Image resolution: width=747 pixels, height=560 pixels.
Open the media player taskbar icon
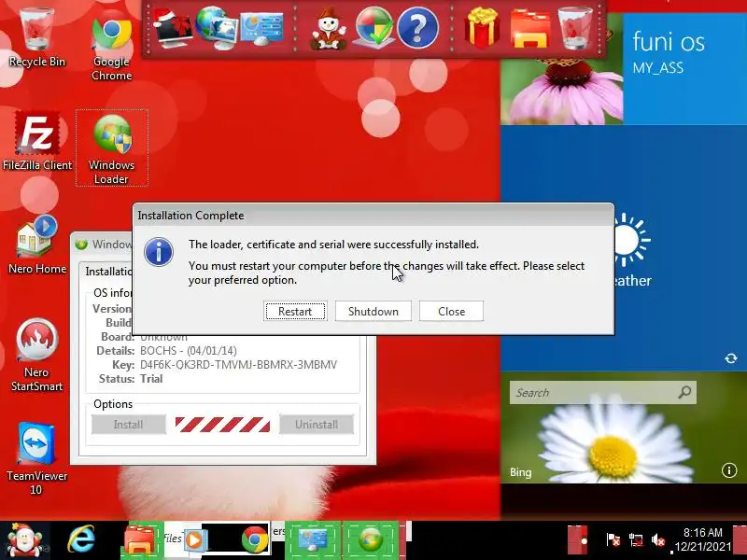pos(194,540)
